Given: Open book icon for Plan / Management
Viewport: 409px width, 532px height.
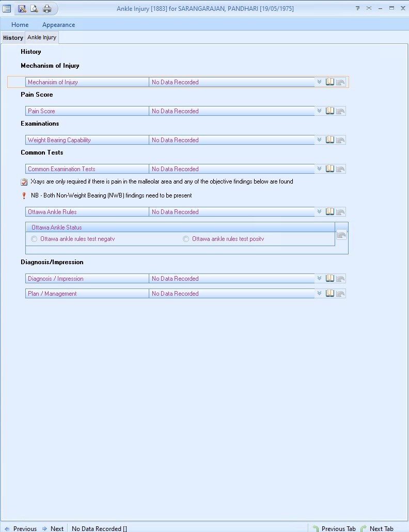Looking at the screenshot, I should pos(330,293).
